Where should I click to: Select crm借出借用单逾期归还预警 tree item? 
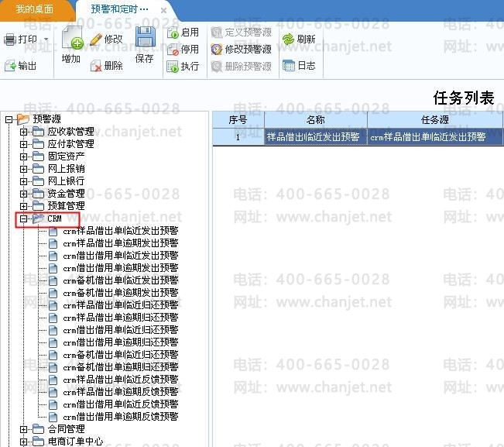[121, 342]
